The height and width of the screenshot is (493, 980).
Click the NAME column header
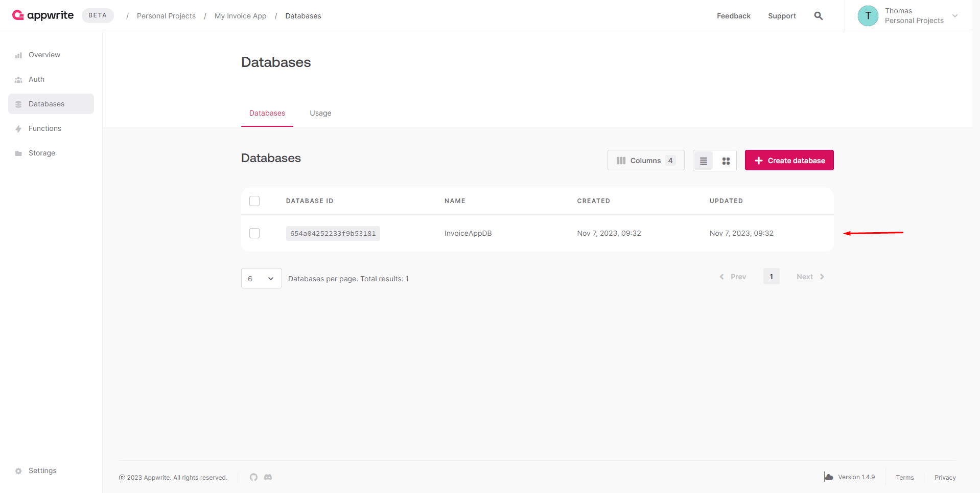[455, 201]
